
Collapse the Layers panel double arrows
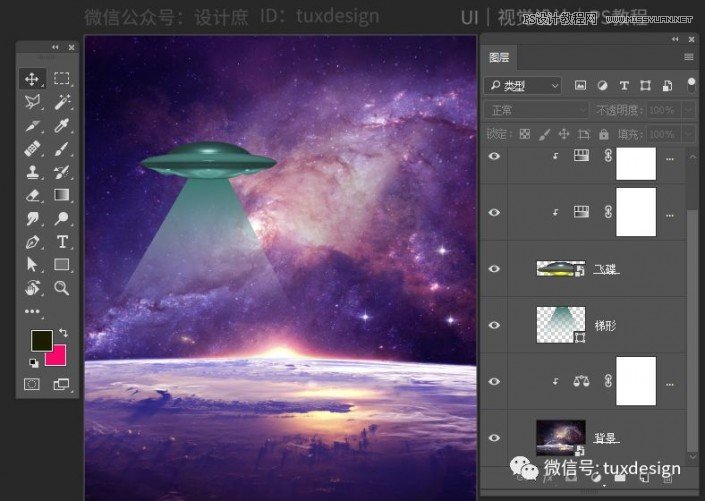point(675,39)
